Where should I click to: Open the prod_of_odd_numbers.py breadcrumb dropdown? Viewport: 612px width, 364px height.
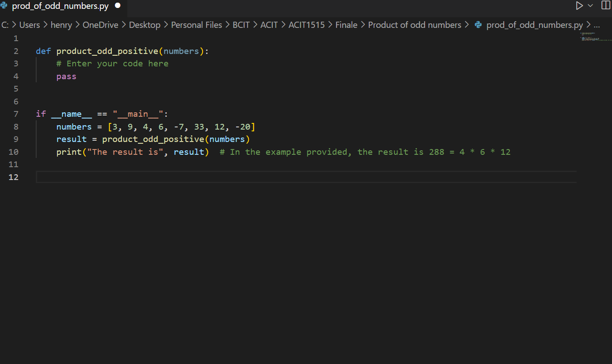(534, 25)
